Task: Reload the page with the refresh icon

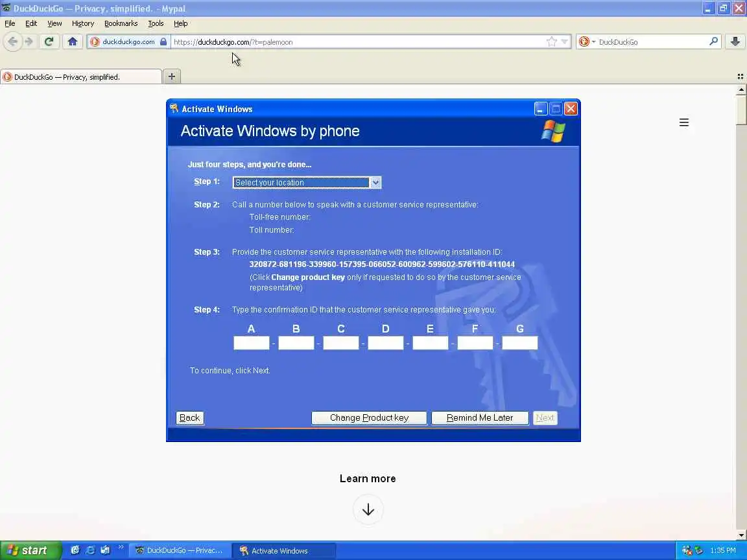Action: click(49, 42)
